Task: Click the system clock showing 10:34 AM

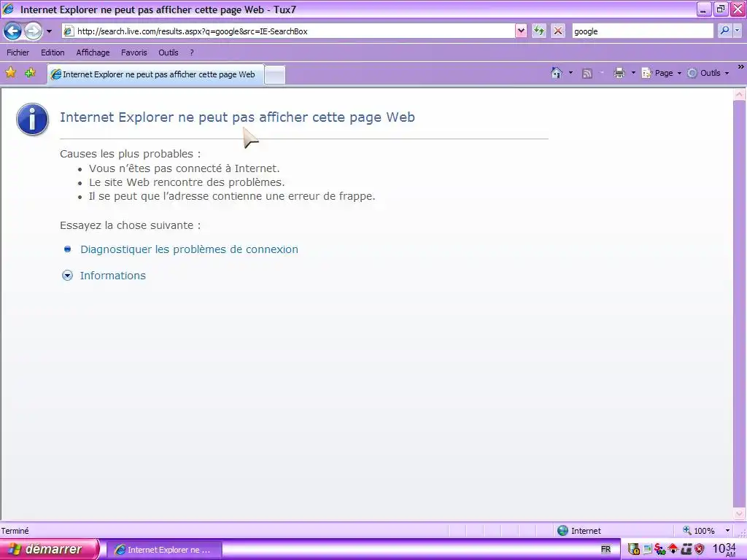Action: (x=724, y=549)
